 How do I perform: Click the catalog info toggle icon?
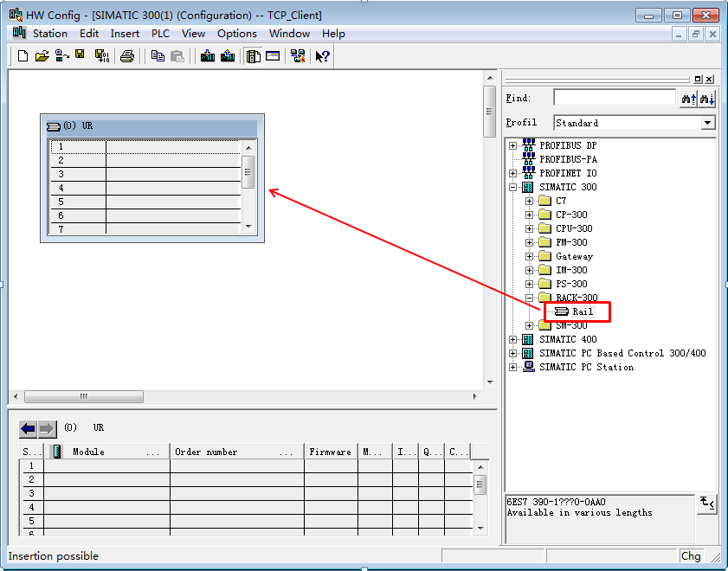pyautogui.click(x=707, y=504)
